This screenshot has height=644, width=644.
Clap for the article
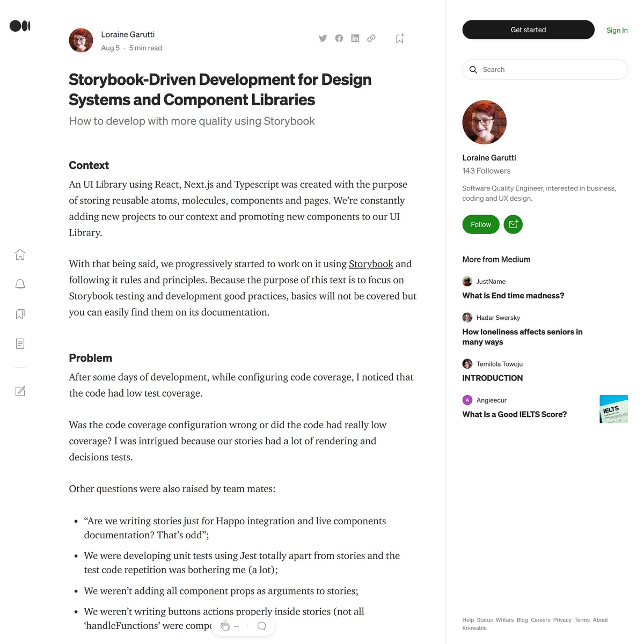point(225,625)
